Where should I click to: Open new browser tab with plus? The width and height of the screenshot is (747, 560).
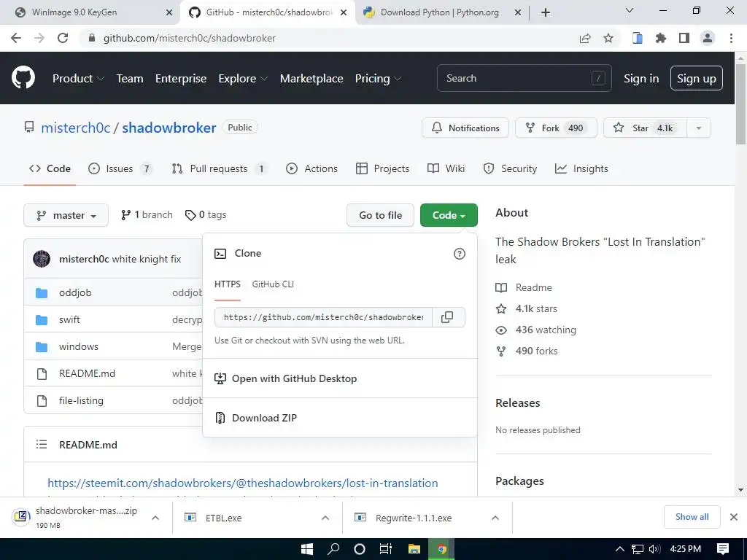click(x=546, y=12)
